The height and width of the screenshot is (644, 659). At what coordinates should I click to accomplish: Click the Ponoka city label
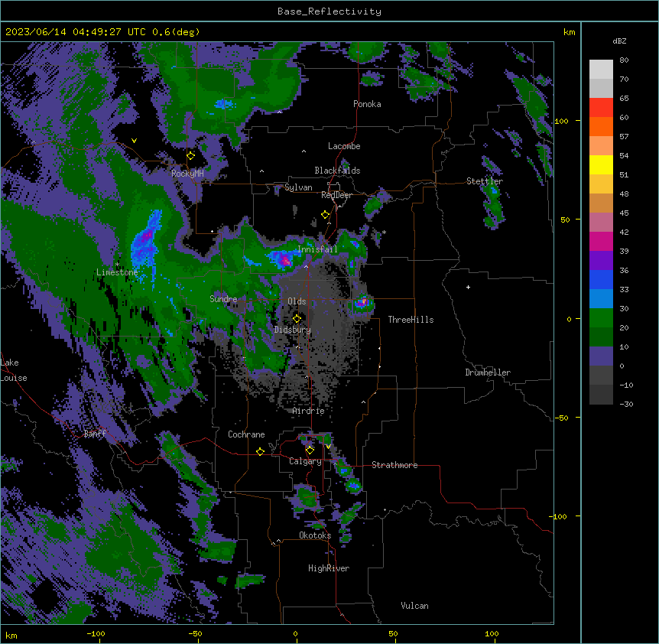coord(367,104)
